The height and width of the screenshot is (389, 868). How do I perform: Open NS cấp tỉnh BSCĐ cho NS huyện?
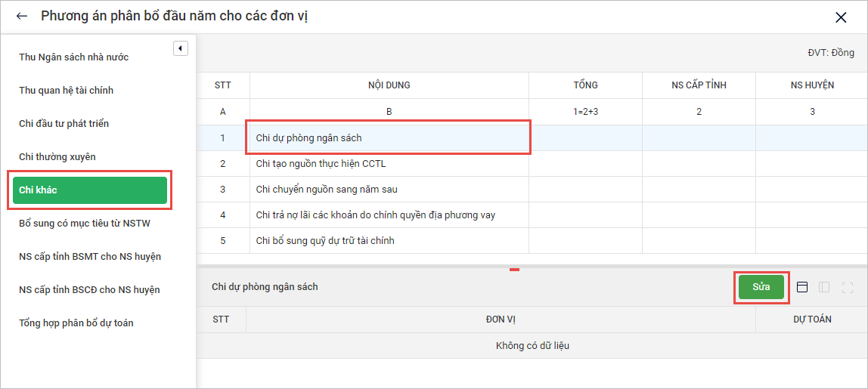tap(89, 290)
